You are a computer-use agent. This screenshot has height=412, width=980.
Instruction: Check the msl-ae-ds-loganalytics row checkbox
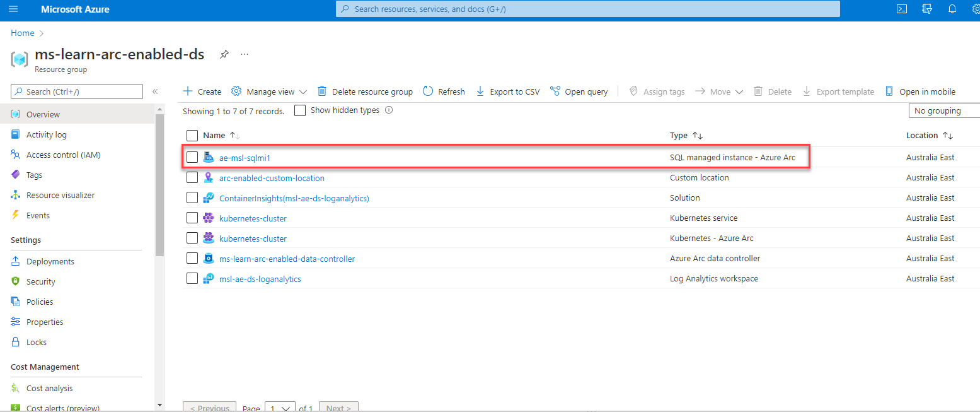click(192, 278)
